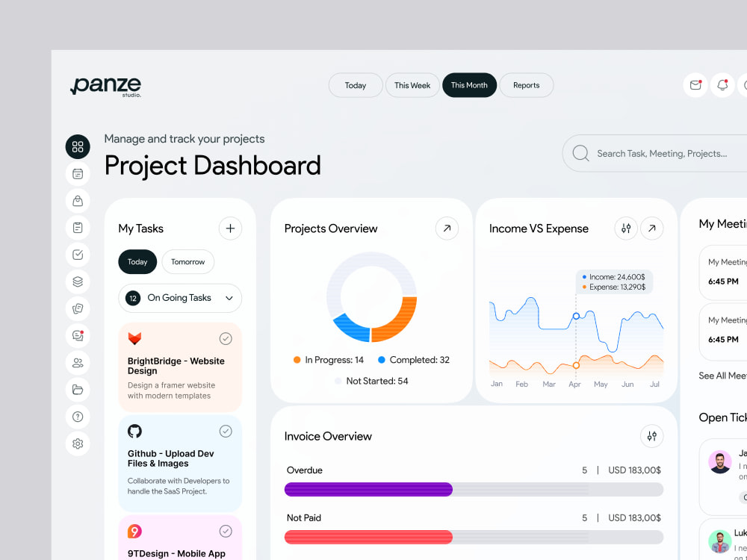Viewport: 747px width, 560px height.
Task: Click the blue income point on chart
Action: [x=576, y=316]
